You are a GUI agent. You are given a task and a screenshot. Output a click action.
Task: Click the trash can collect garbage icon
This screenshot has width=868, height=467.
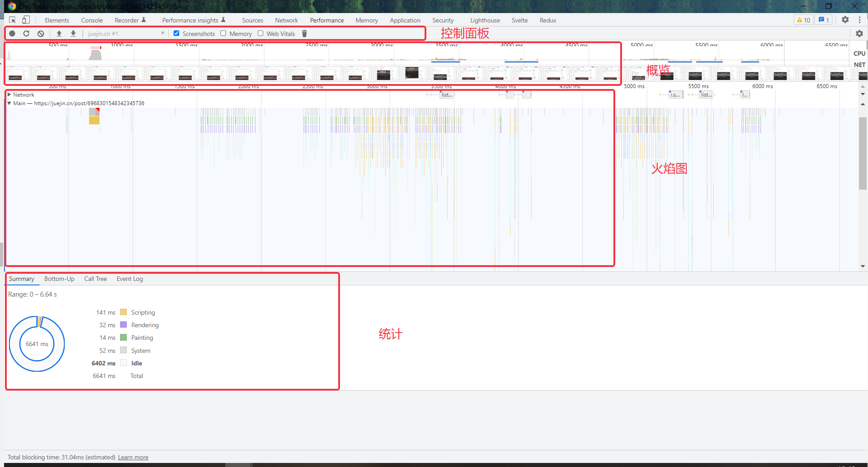click(304, 34)
